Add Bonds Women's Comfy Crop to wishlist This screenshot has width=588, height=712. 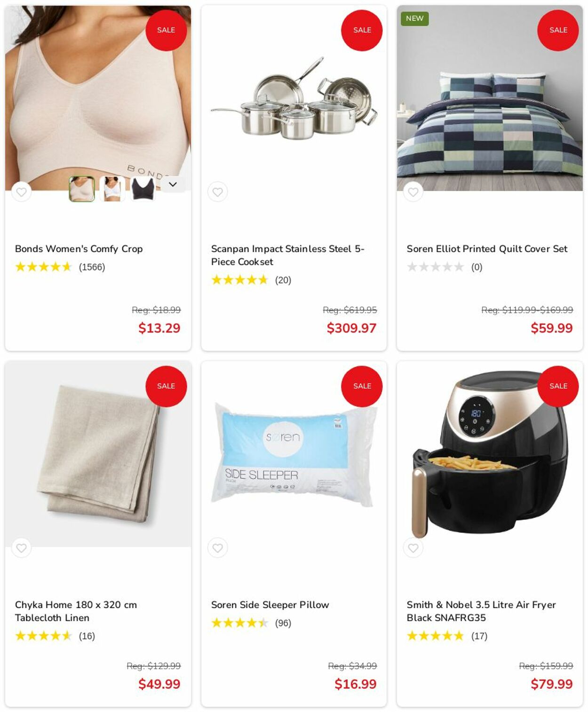click(x=21, y=192)
